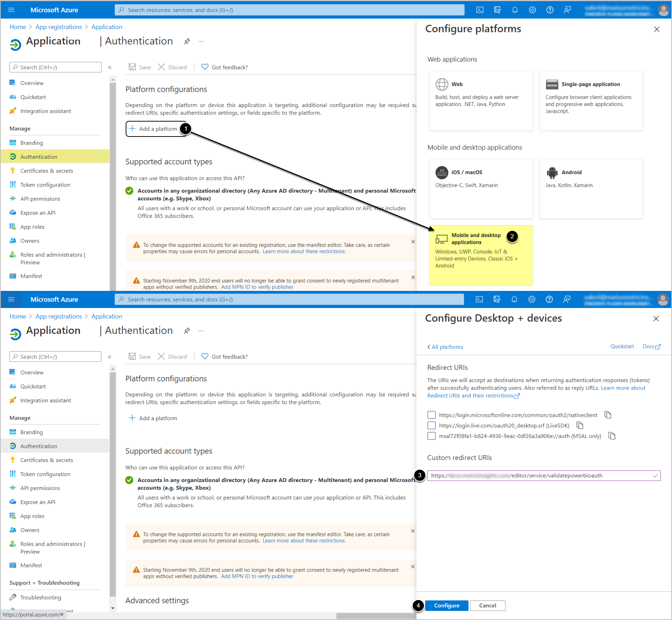Click Add a platform with Configure platforms open
This screenshot has width=672, height=620.
tap(156, 129)
